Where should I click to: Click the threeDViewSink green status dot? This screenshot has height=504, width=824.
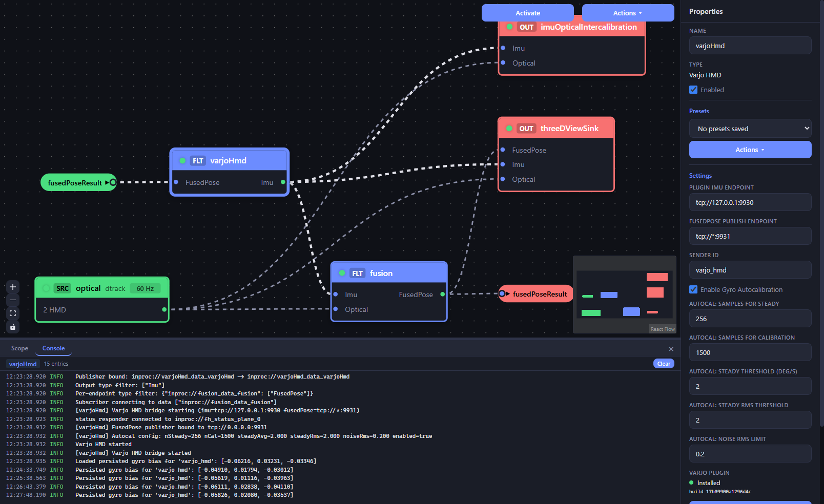[x=509, y=128]
